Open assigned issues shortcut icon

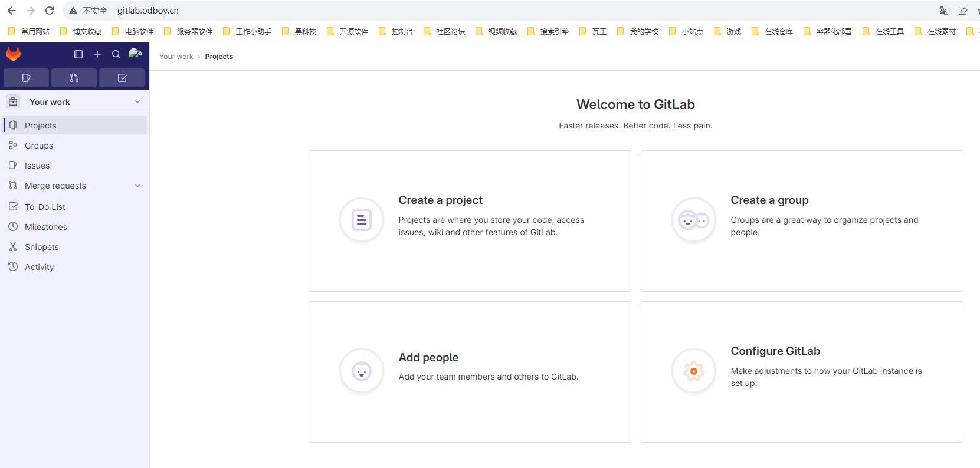[x=26, y=78]
